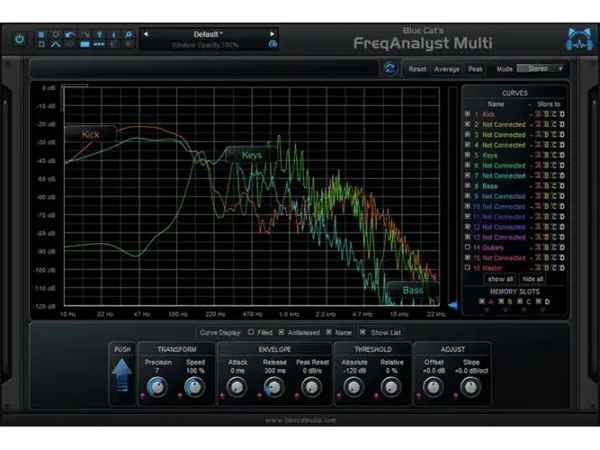Click the info 'i' toolbar icon

pos(114,34)
